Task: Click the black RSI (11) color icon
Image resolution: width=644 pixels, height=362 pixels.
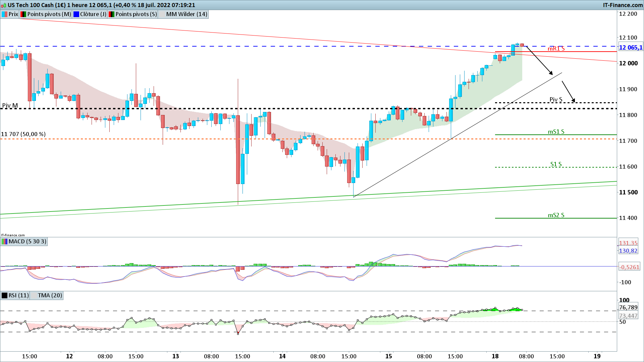Action: coord(5,295)
